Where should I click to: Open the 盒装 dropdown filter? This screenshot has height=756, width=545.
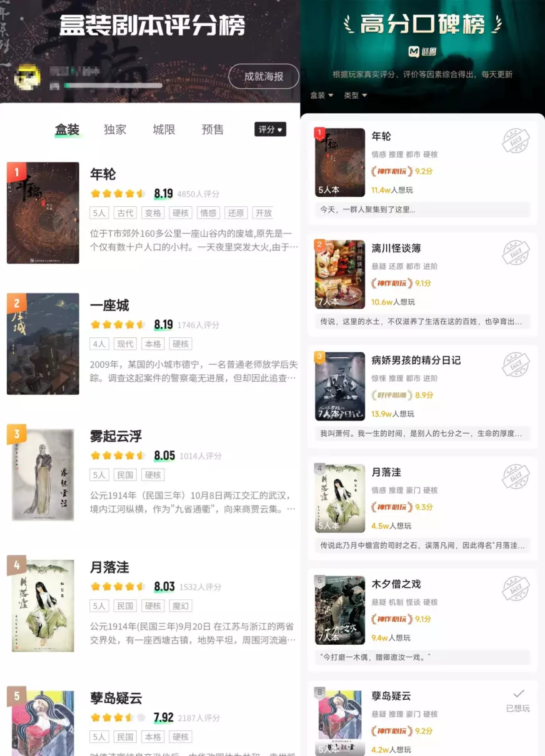(x=322, y=95)
